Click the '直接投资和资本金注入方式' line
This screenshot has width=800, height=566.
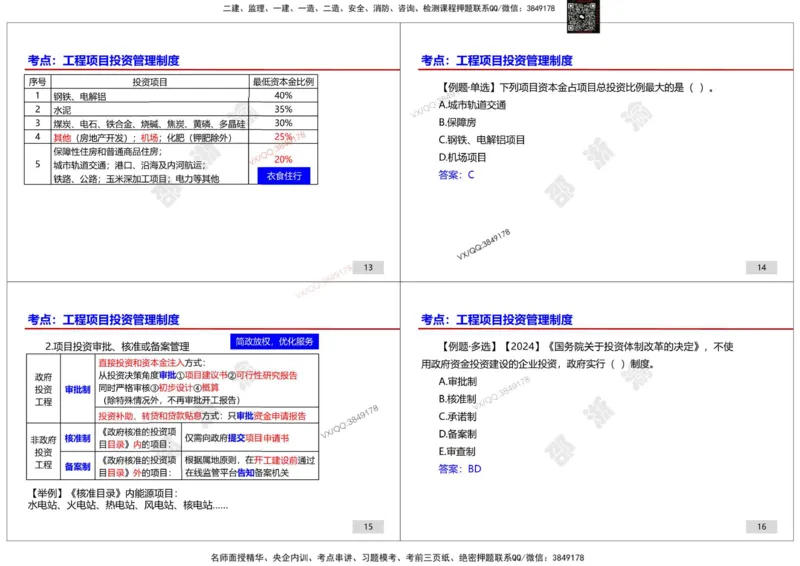click(152, 362)
